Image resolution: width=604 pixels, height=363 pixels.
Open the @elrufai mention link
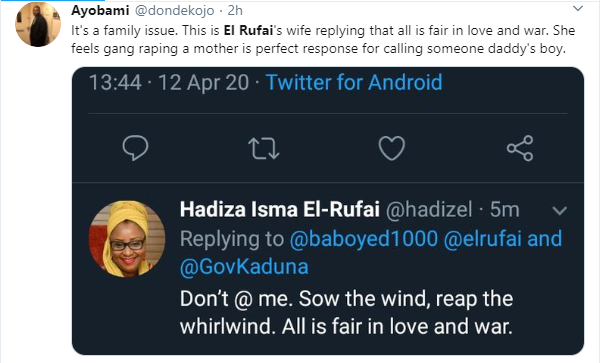482,239
